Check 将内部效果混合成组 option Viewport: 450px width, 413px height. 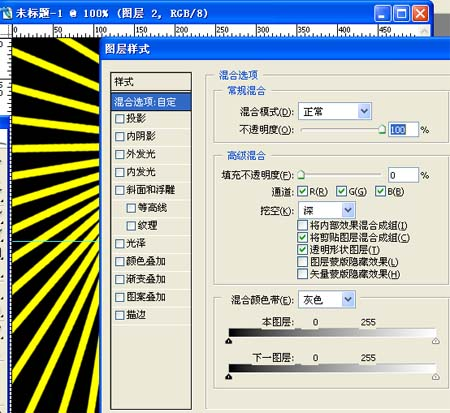(302, 225)
